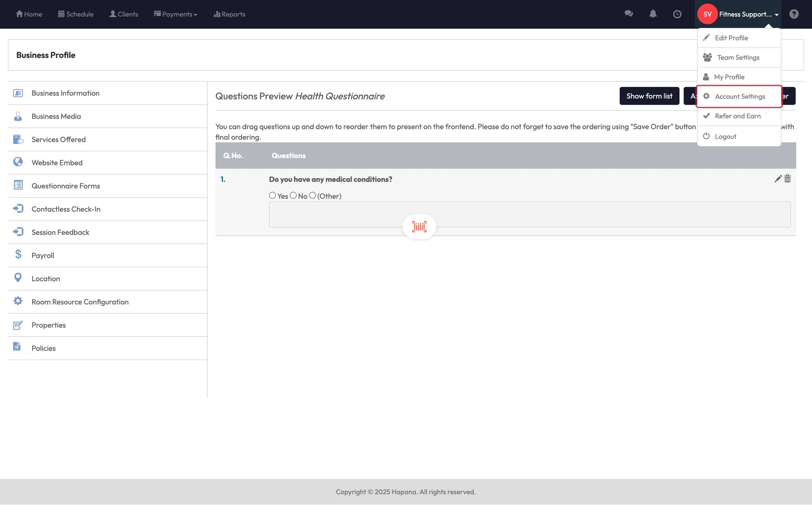Viewport: 812px width, 505px height.
Task: Choose the (Other) radio option
Action: point(312,195)
